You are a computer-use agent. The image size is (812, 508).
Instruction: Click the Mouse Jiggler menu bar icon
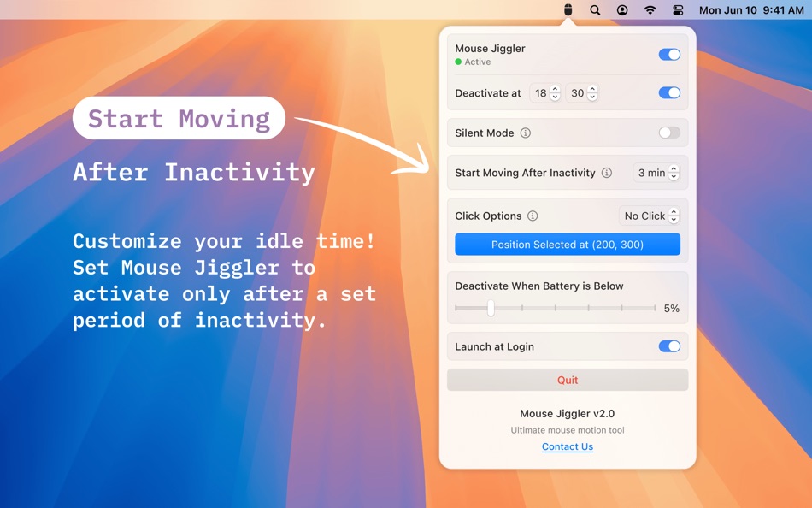coord(568,10)
